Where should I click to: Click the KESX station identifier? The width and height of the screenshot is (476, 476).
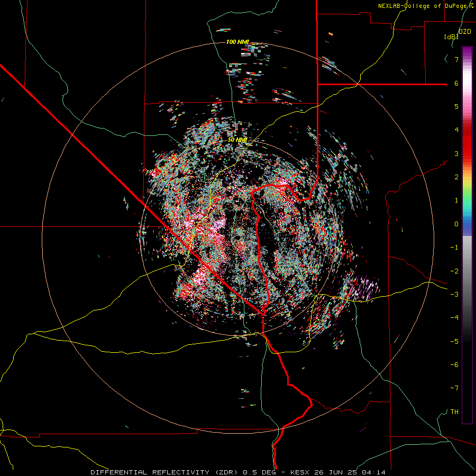[299, 472]
